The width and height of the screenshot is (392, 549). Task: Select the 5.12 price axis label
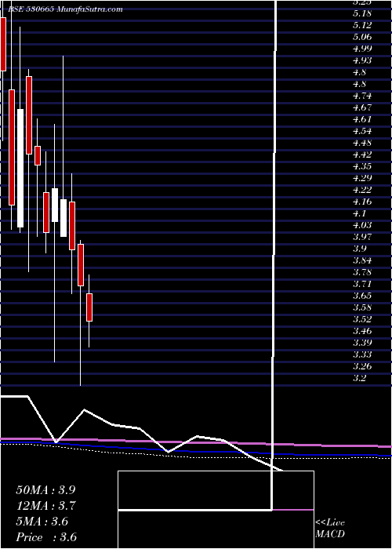(362, 25)
